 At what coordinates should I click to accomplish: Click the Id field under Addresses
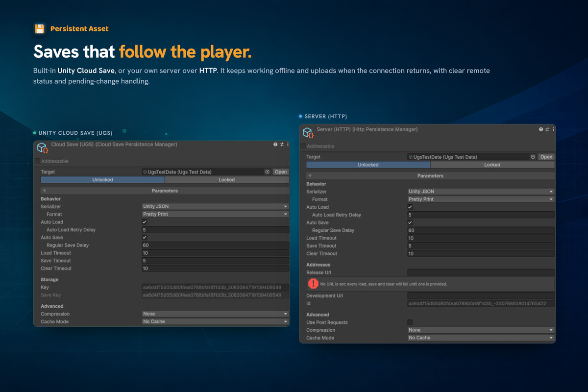pyautogui.click(x=481, y=304)
